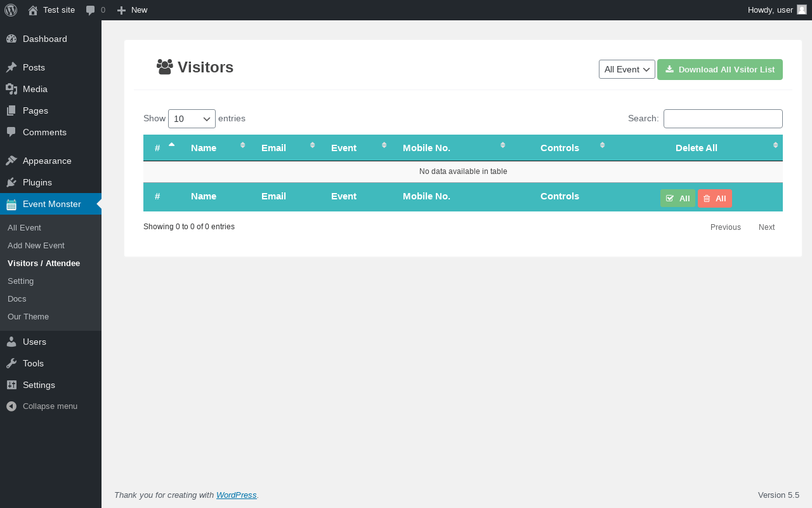Click the Comments speech bubble sidebar icon

click(x=11, y=132)
